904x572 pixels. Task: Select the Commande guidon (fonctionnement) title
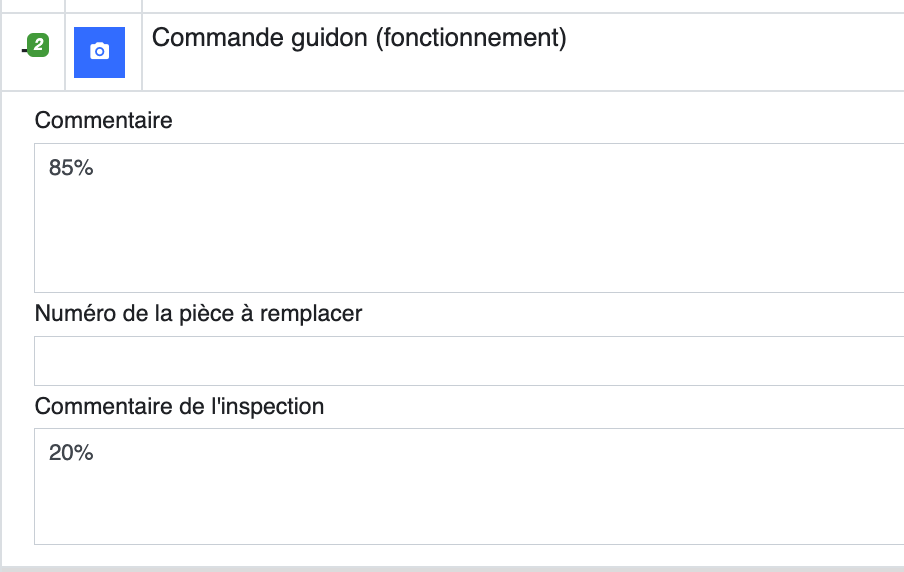[x=359, y=38]
